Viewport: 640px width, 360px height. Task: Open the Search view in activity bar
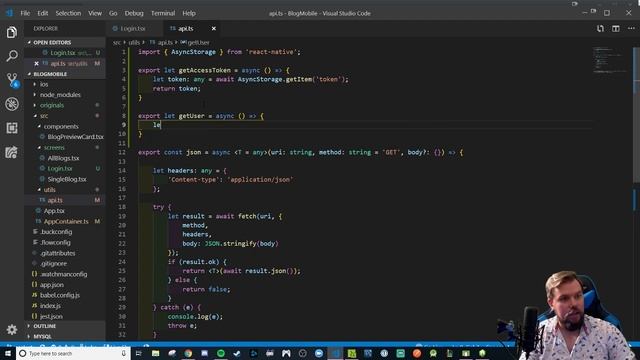click(x=12, y=56)
